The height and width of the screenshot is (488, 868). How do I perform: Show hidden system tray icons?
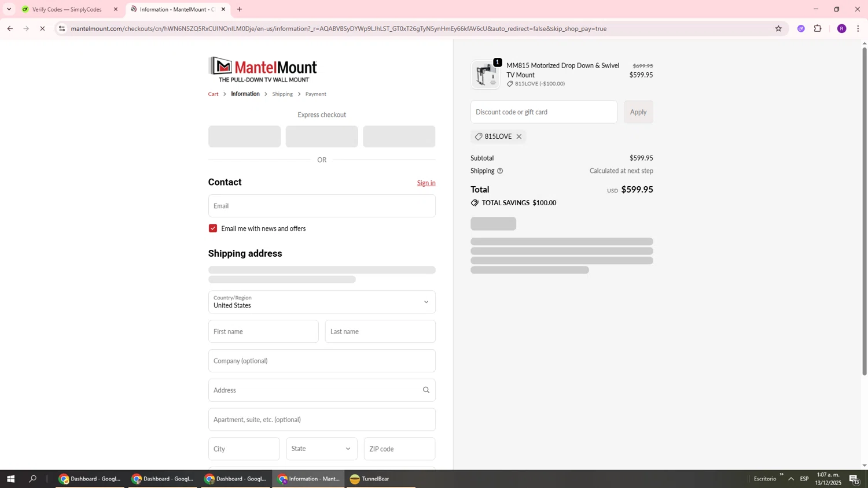(x=791, y=479)
